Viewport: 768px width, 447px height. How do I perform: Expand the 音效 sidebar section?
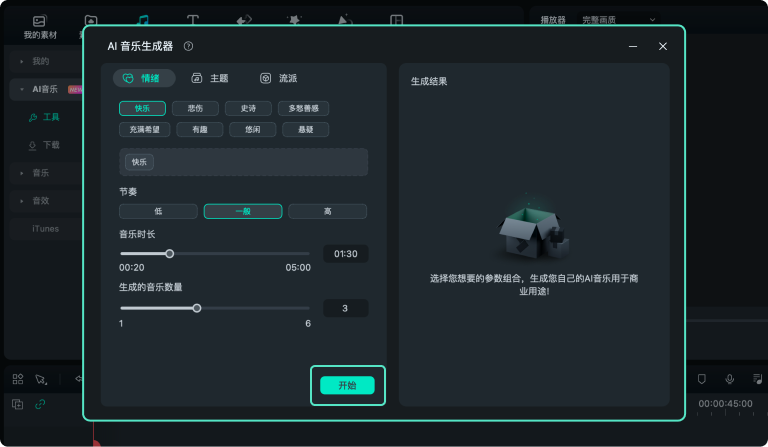[x=22, y=201]
